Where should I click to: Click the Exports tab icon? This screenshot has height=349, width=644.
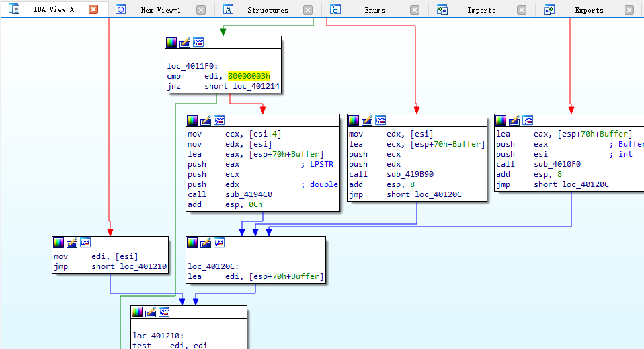pos(549,10)
